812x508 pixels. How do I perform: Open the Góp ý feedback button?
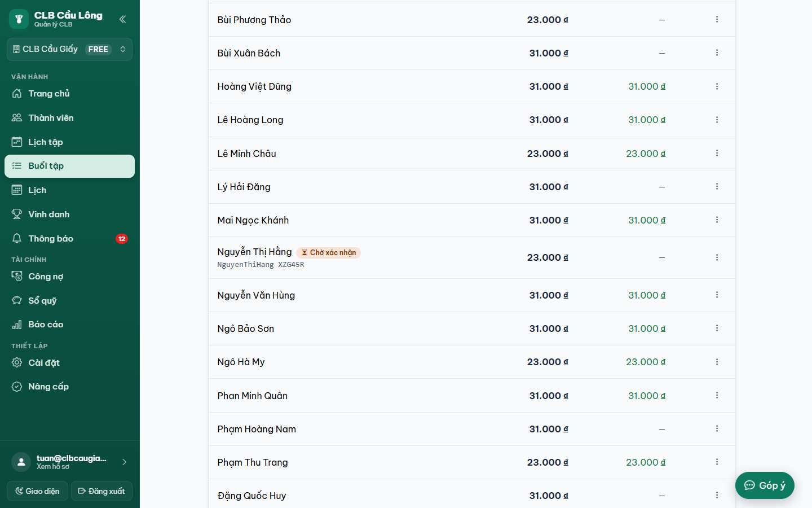765,485
